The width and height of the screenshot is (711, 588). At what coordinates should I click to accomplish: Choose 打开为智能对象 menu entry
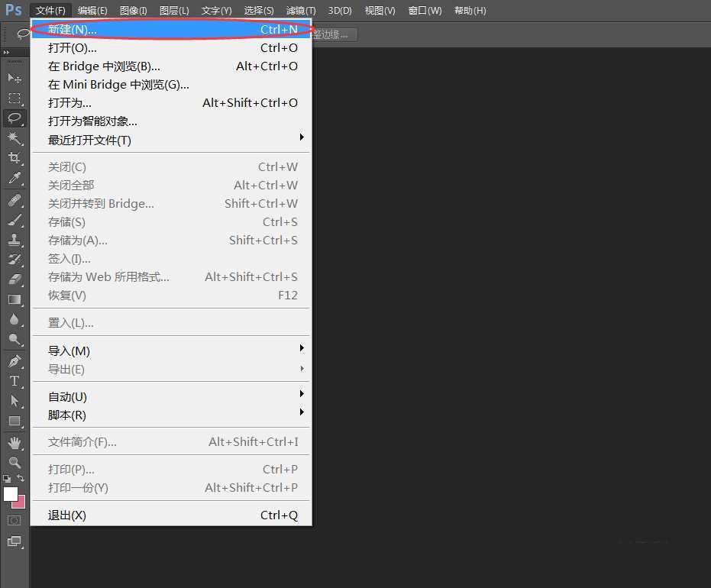point(92,121)
